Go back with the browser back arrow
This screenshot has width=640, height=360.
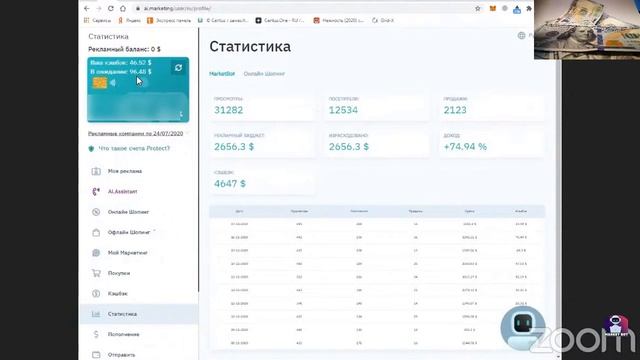87,8
